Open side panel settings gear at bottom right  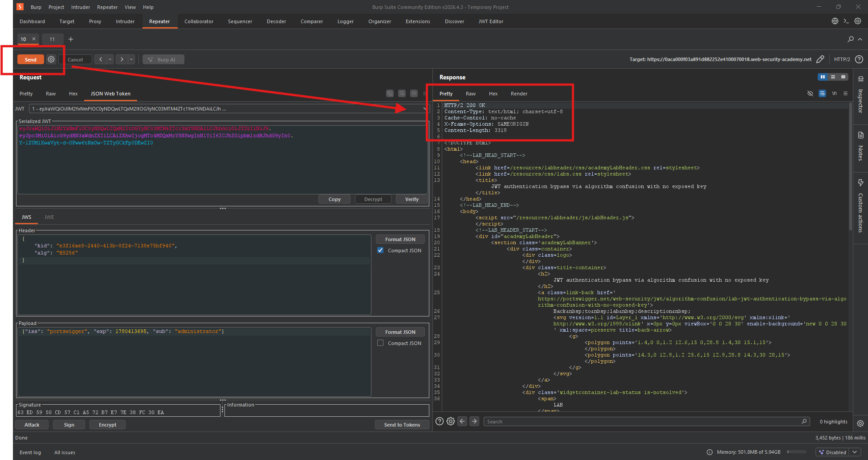pyautogui.click(x=860, y=423)
